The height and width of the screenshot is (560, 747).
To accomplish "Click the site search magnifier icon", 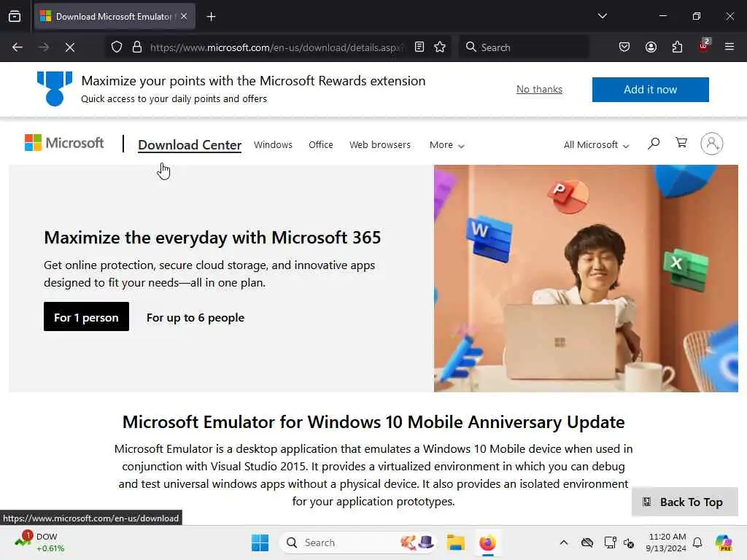I will (654, 144).
